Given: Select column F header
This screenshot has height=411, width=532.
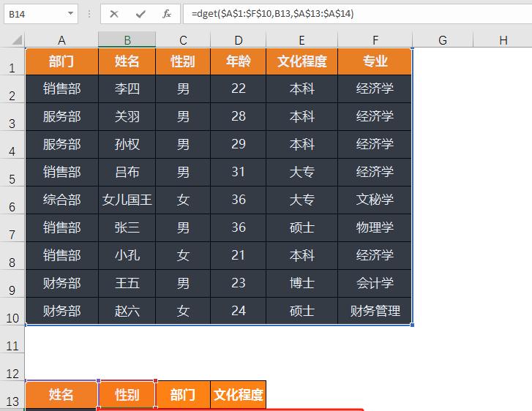Looking at the screenshot, I should [x=375, y=39].
